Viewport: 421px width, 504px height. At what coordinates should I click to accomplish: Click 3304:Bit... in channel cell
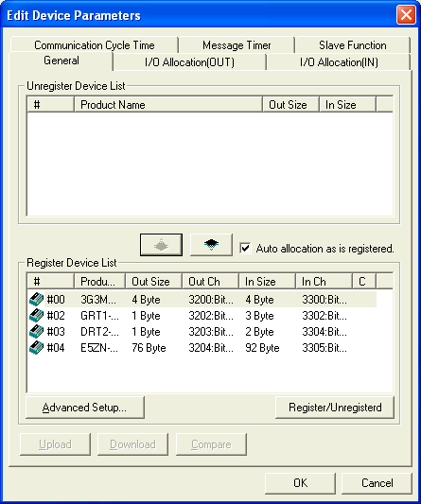point(325,332)
